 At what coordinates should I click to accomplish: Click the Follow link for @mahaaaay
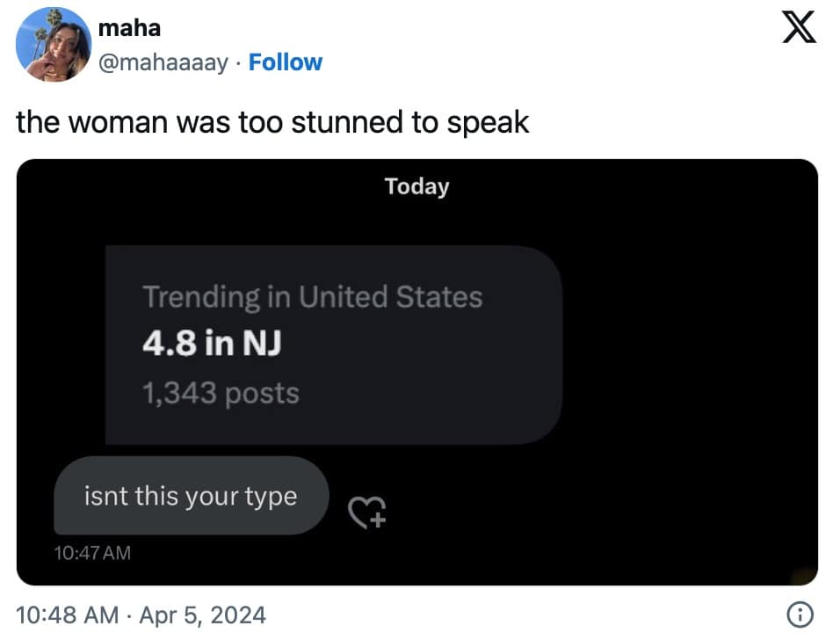click(286, 62)
